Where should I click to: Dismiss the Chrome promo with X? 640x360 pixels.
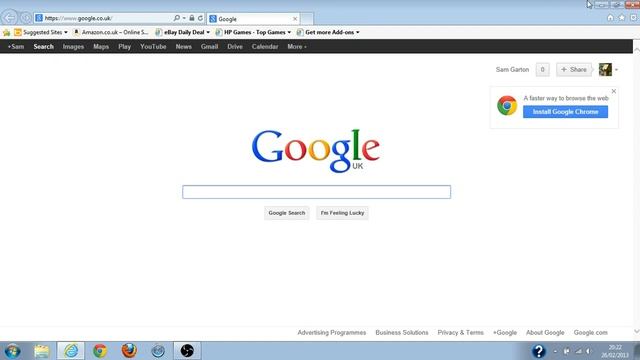point(613,91)
